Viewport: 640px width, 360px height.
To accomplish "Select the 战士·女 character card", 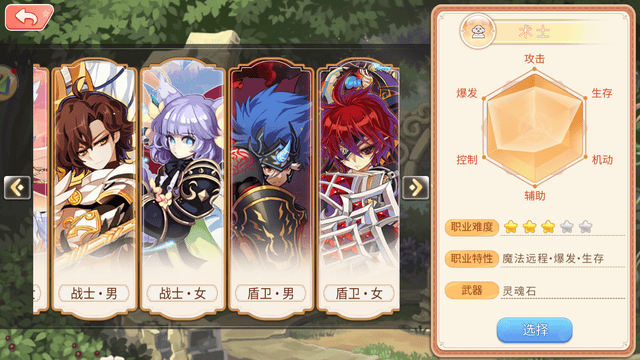I will [x=182, y=189].
